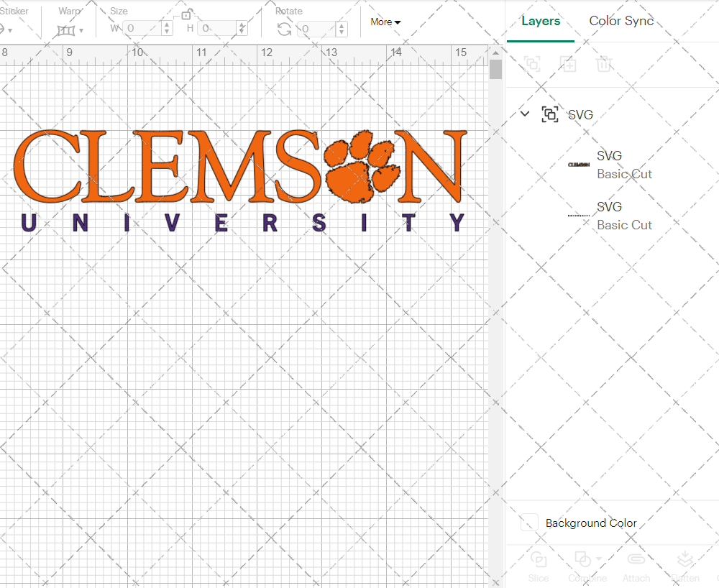Viewport: 719px width, 588px height.
Task: Open the More options menu
Action: [x=385, y=22]
